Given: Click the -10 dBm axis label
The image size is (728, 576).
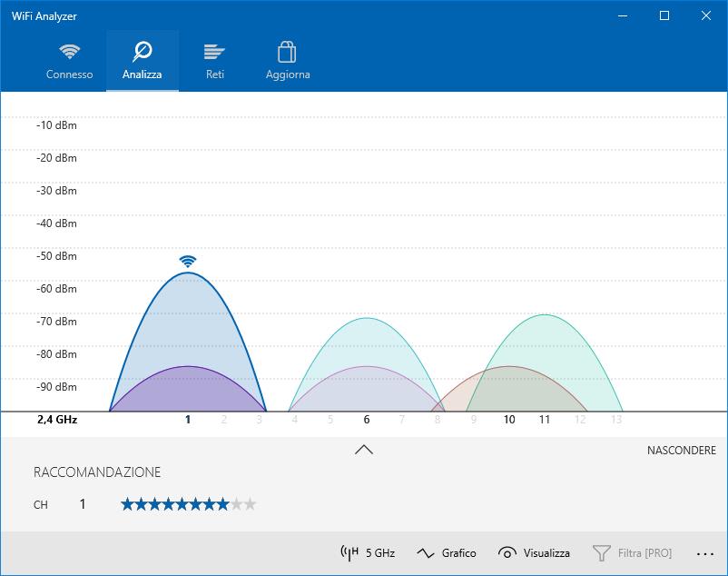Looking at the screenshot, I should pos(56,125).
